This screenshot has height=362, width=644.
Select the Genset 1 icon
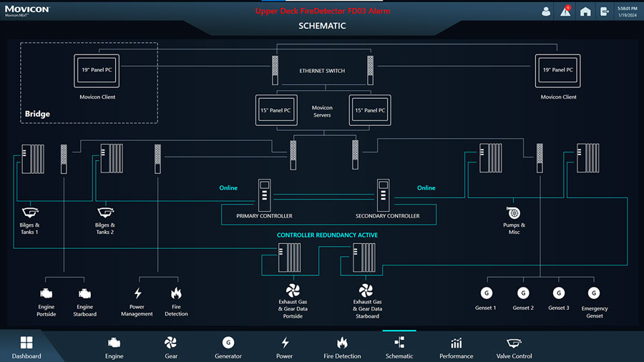pyautogui.click(x=487, y=293)
